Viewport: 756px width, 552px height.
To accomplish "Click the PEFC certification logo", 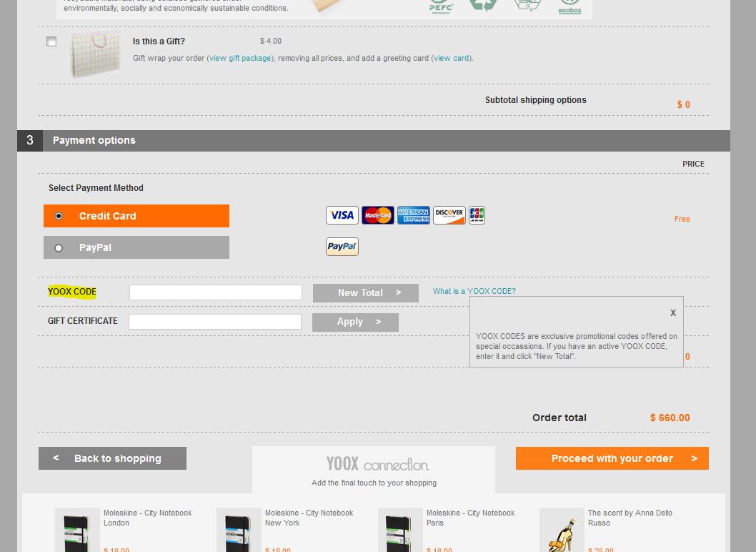I will [441, 7].
